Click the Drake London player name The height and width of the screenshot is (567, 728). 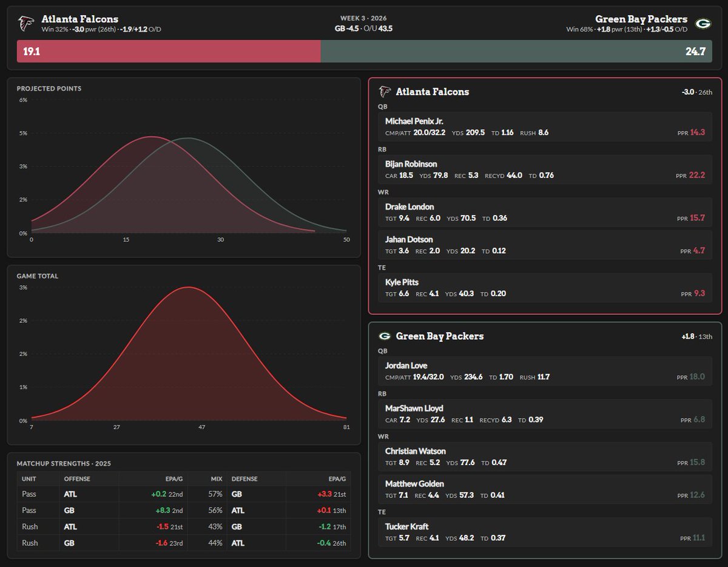click(409, 206)
